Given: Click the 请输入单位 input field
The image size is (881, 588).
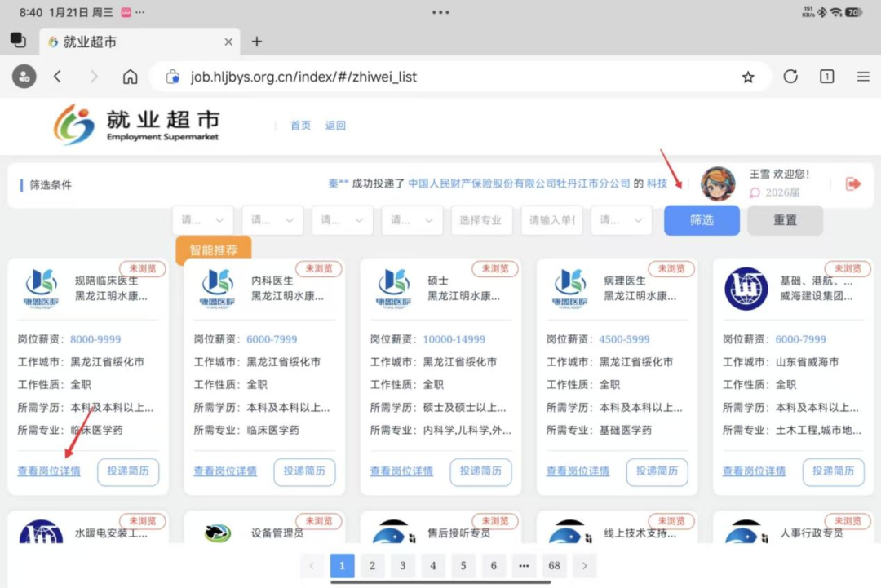Looking at the screenshot, I should (x=551, y=220).
